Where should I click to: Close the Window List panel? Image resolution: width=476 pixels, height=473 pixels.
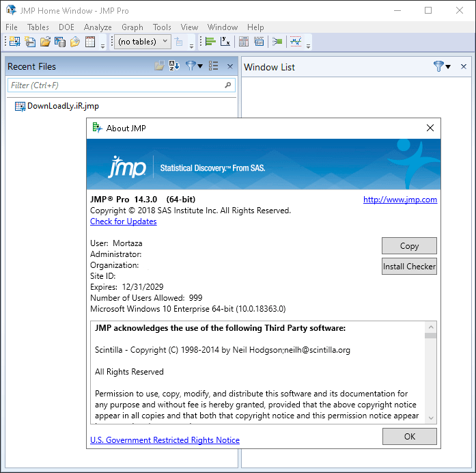coord(463,66)
